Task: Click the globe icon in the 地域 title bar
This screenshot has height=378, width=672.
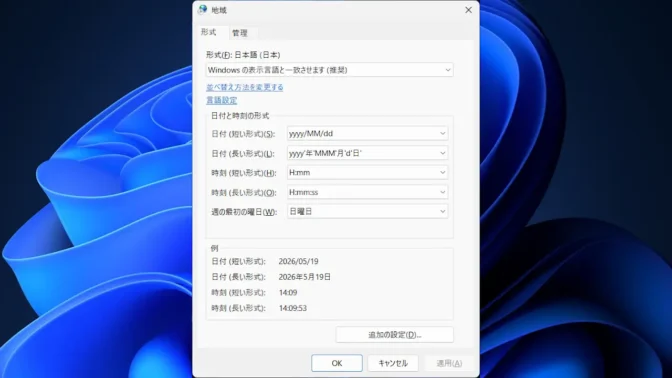Action: [x=202, y=10]
